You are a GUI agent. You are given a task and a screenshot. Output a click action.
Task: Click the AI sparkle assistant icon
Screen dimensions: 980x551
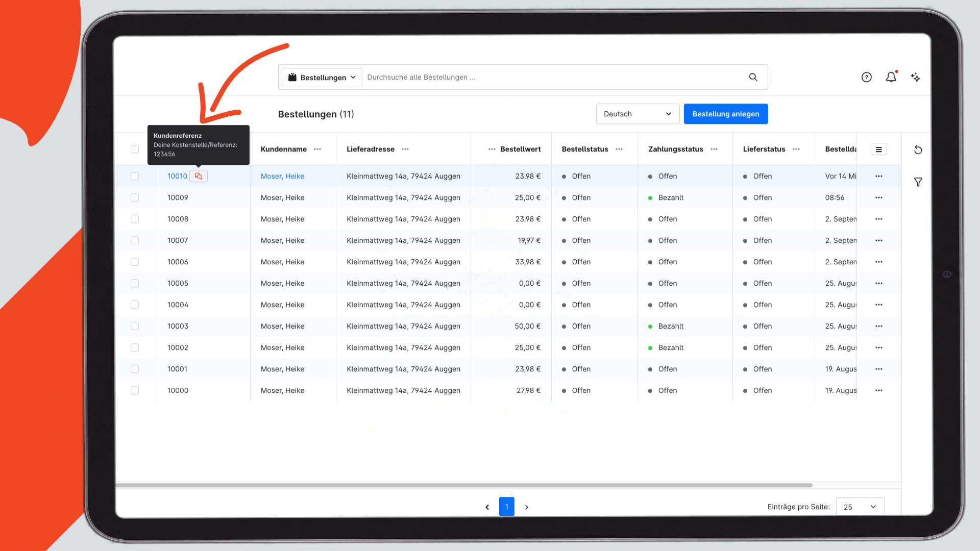point(916,77)
